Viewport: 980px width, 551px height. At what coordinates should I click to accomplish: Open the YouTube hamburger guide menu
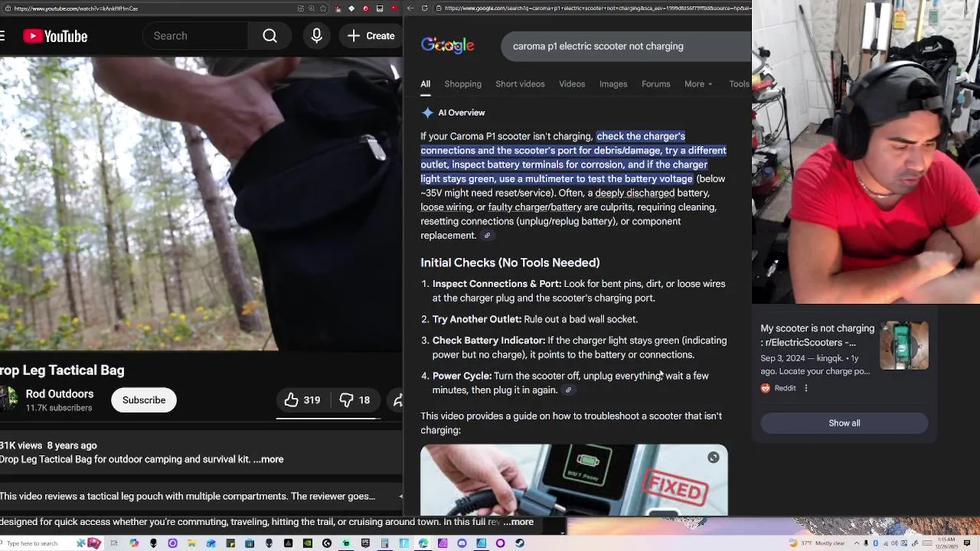(3, 36)
